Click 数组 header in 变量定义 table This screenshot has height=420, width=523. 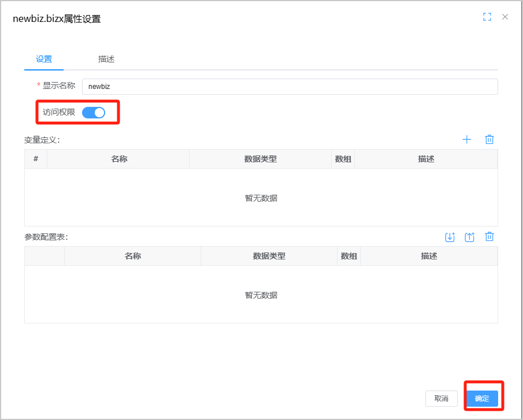pos(343,159)
